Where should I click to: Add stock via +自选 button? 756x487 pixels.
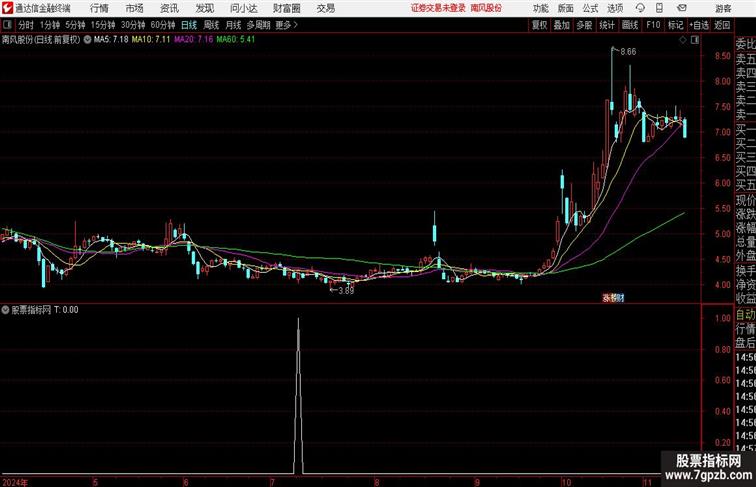(699, 25)
